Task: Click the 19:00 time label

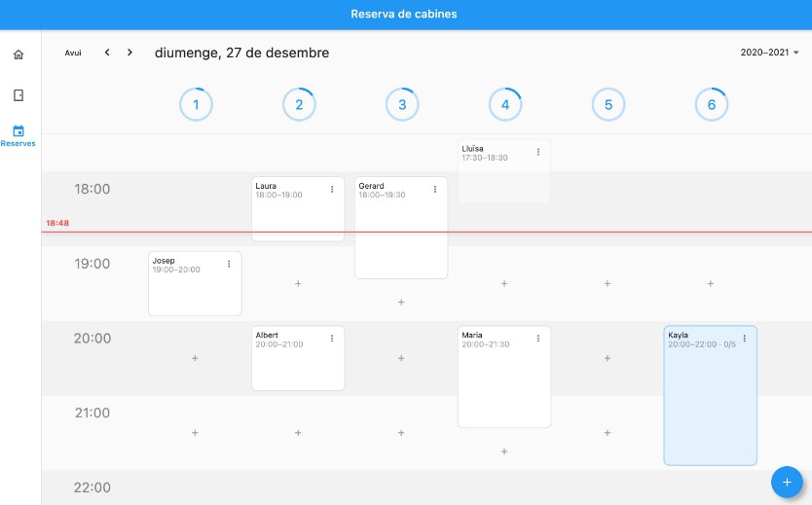Action: (92, 264)
